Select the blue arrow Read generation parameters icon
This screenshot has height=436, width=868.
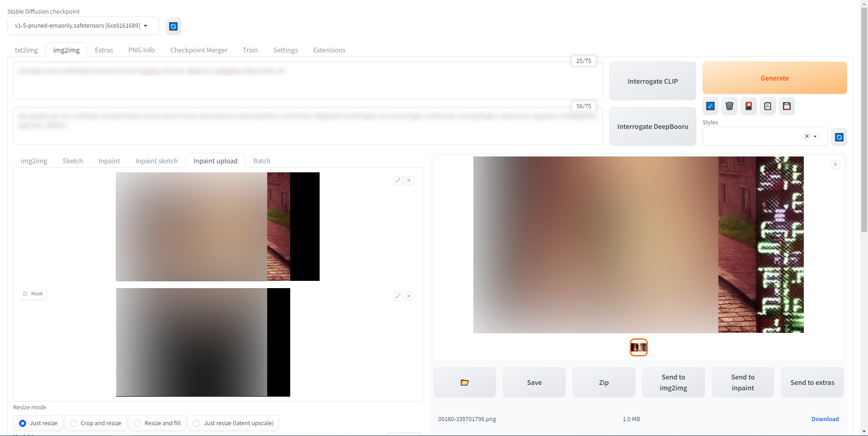coord(710,106)
